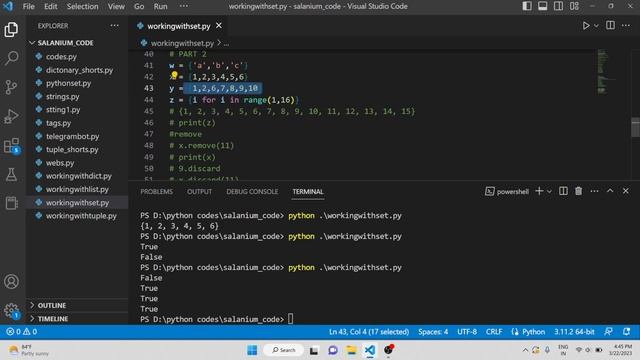
Task: Open the new terminal launch profile dropdown
Action: (x=549, y=191)
